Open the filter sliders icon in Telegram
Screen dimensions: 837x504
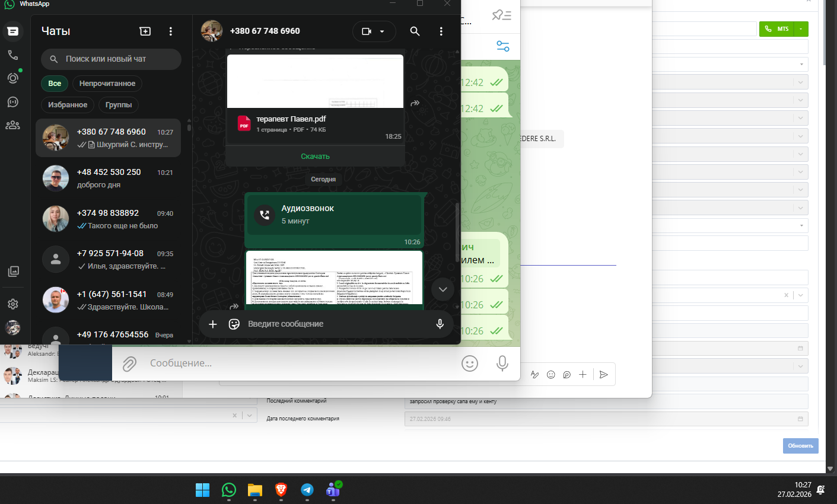click(503, 46)
